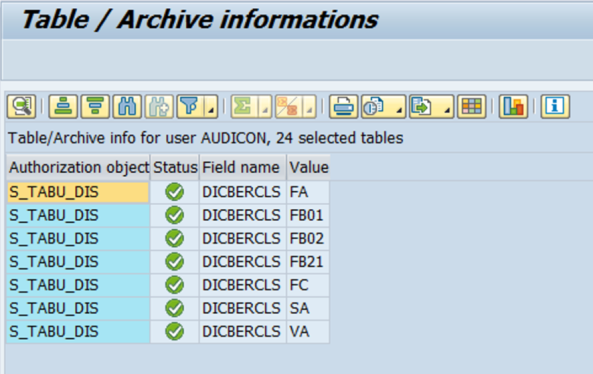593x374 pixels.
Task: Select S_TABU_DIS cell in the FA row
Action: (x=78, y=192)
